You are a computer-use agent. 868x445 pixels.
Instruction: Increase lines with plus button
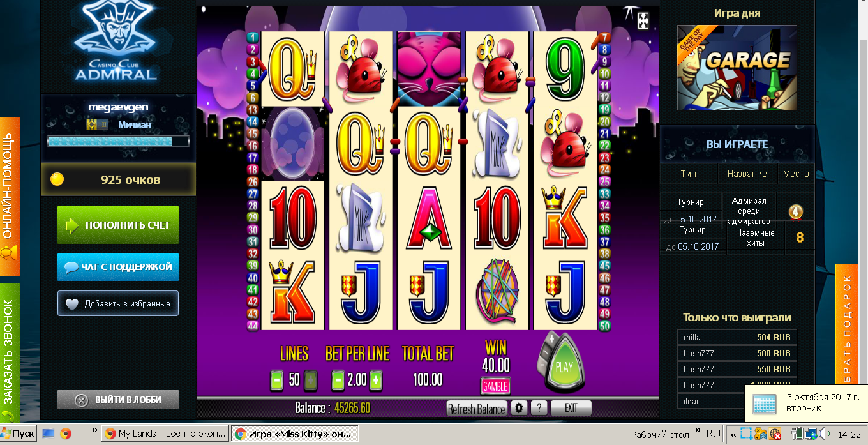[310, 381]
